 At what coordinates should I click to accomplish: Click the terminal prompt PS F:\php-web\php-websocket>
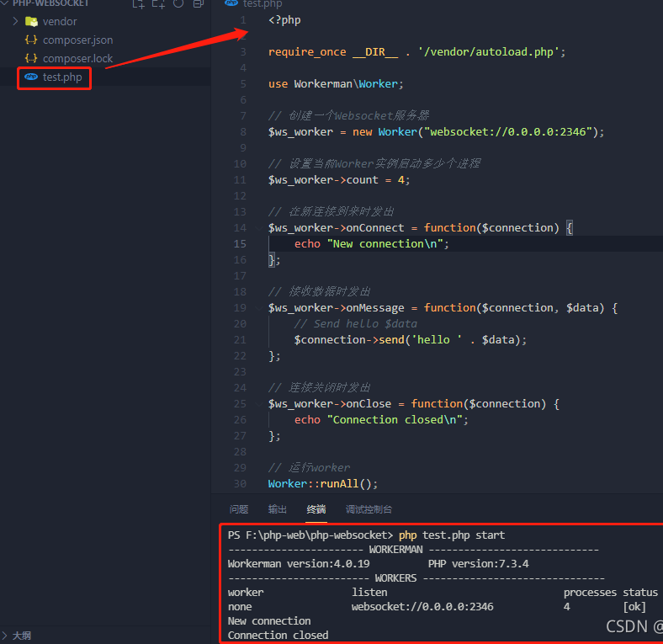click(310, 535)
